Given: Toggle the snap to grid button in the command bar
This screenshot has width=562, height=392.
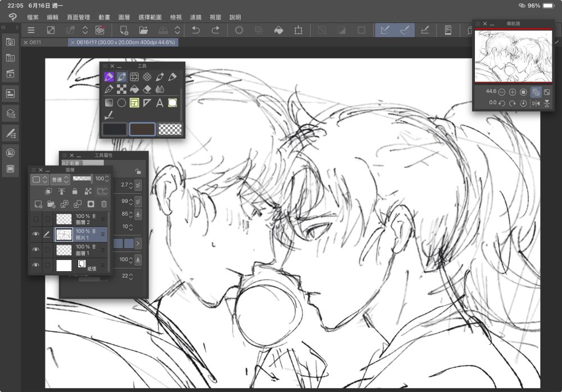Looking at the screenshot, I should pyautogui.click(x=425, y=30).
